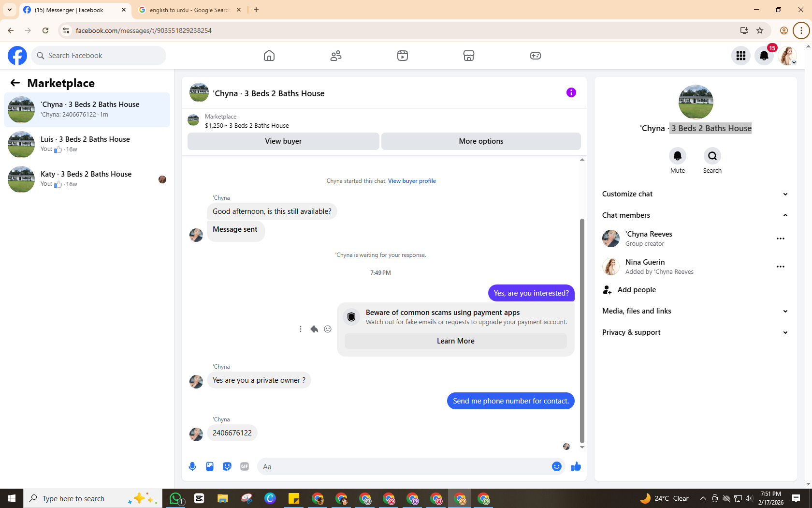The width and height of the screenshot is (812, 508).
Task: Open the emoji picker in message box
Action: [557, 466]
